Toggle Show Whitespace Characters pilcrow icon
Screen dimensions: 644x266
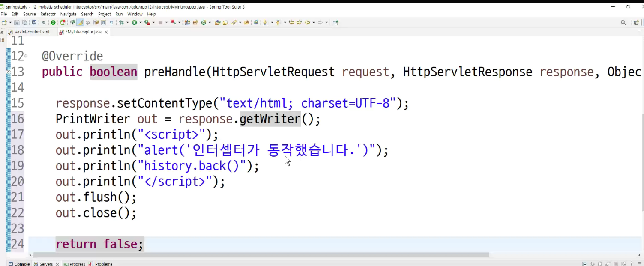coord(111,22)
